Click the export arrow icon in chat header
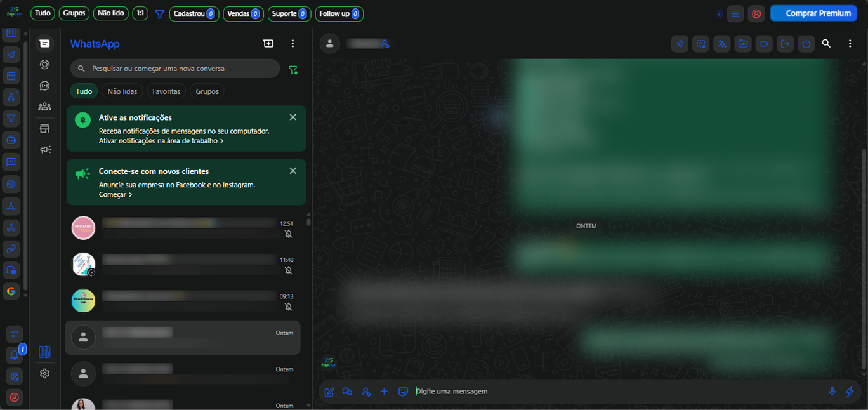Viewport: 868px width, 410px height. tap(785, 44)
